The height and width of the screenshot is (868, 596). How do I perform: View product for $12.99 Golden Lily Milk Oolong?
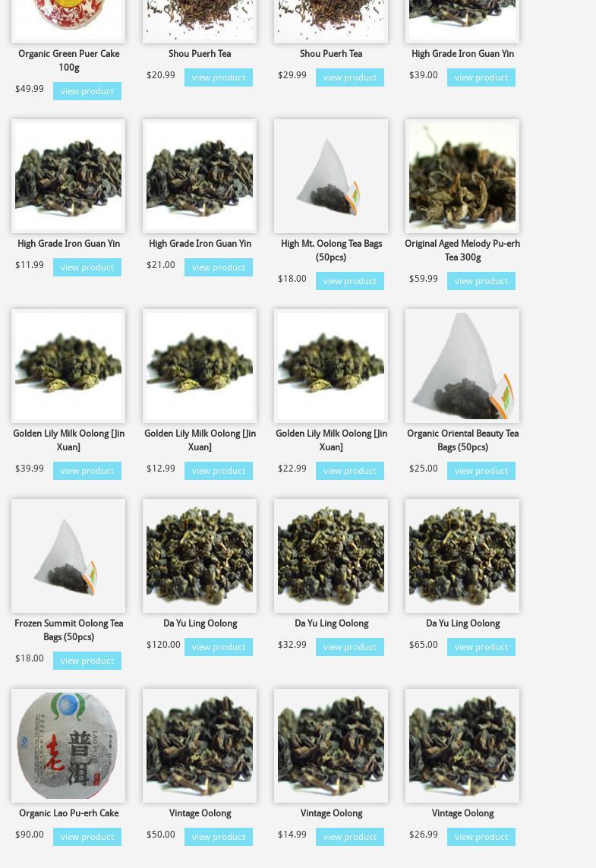click(219, 471)
